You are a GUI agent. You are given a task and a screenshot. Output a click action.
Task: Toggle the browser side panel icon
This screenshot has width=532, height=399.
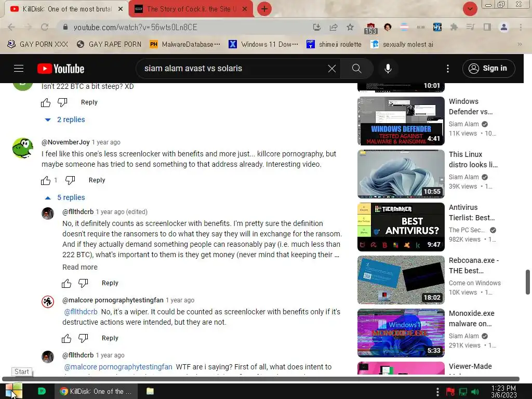click(x=487, y=27)
